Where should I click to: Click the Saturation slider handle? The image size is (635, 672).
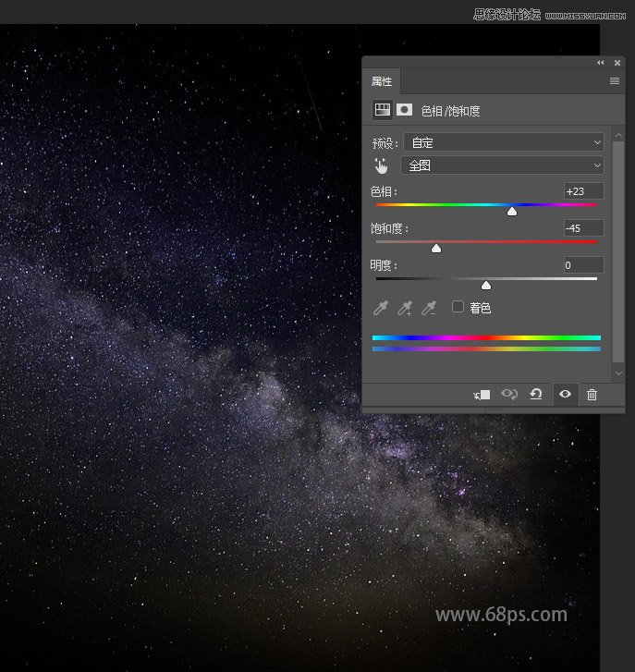point(436,248)
